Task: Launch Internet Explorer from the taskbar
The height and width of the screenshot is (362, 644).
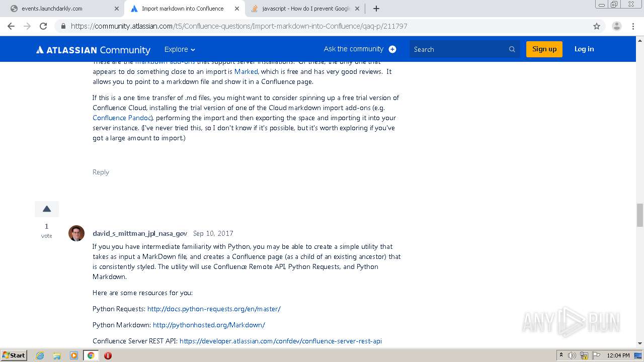Action: pyautogui.click(x=40, y=355)
